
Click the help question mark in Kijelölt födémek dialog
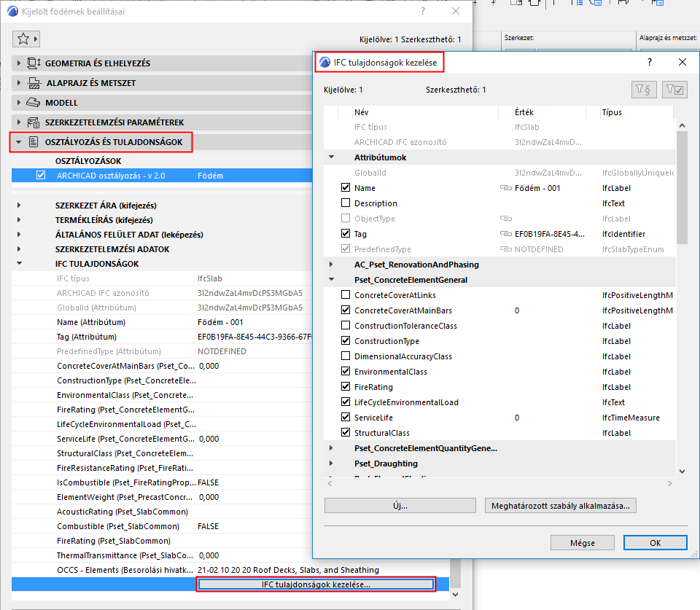423,11
